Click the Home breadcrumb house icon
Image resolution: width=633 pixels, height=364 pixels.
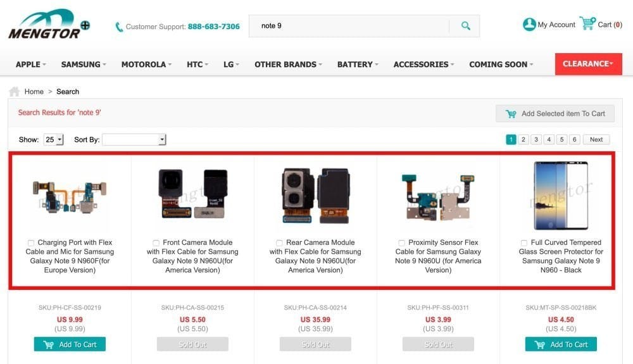pos(14,92)
